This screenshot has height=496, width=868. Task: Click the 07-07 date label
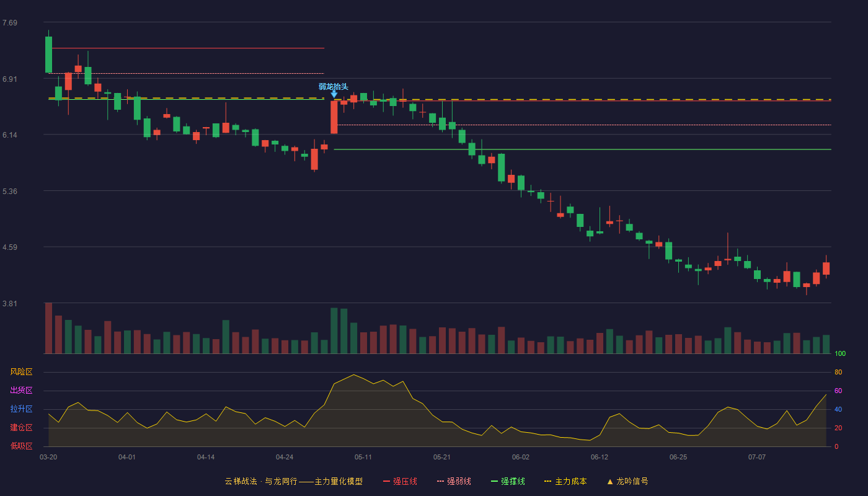click(757, 457)
